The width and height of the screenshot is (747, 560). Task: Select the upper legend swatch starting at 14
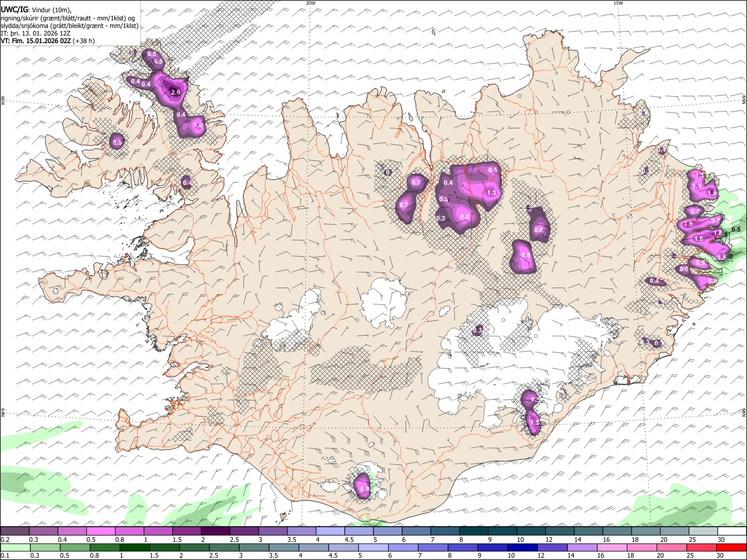point(588,531)
